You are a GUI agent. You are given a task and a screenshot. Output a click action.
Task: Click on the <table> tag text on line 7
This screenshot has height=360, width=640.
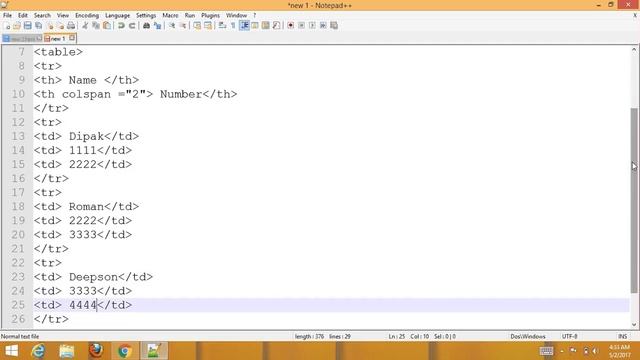tap(58, 52)
